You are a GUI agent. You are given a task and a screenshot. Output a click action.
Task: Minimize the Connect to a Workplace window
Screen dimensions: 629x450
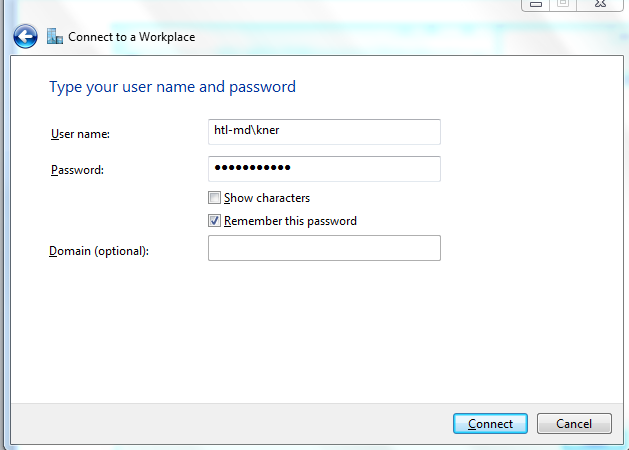(x=537, y=4)
